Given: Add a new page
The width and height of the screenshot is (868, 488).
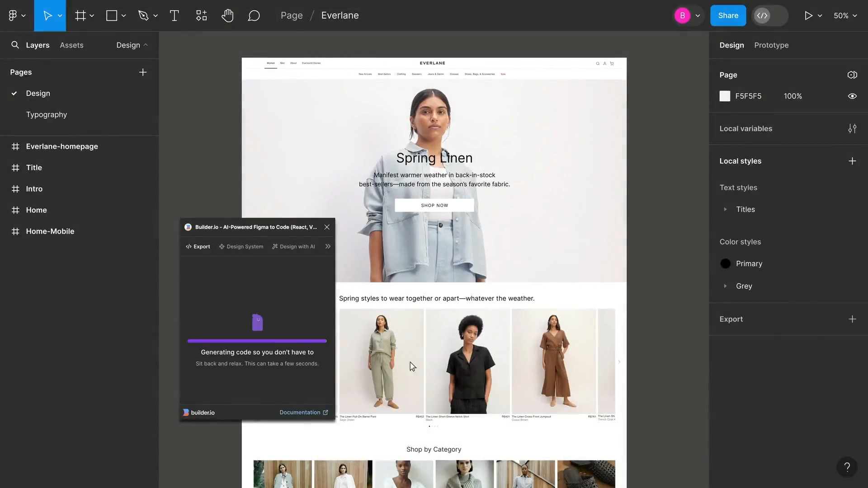Looking at the screenshot, I should pyautogui.click(x=143, y=72).
